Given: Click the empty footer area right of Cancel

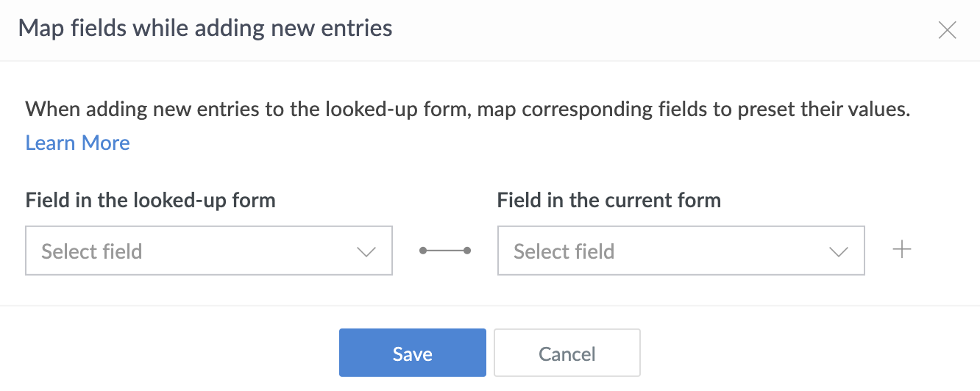Looking at the screenshot, I should [x=809, y=351].
